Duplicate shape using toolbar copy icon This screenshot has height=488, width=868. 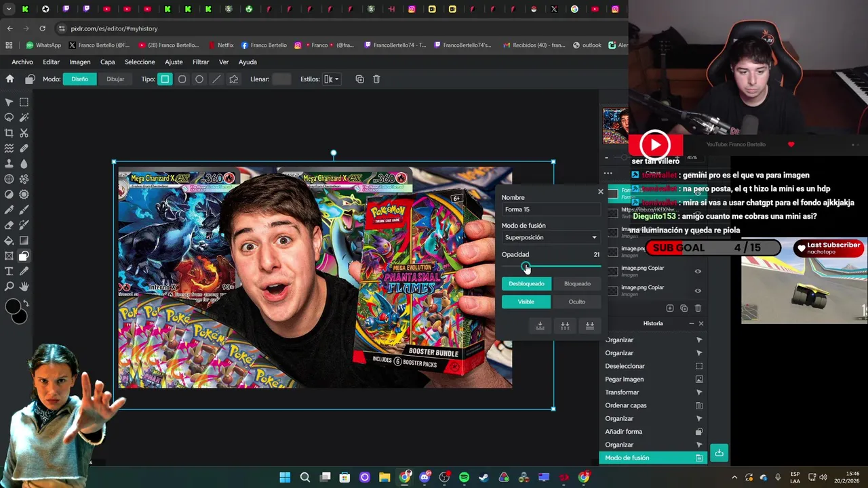(x=359, y=79)
